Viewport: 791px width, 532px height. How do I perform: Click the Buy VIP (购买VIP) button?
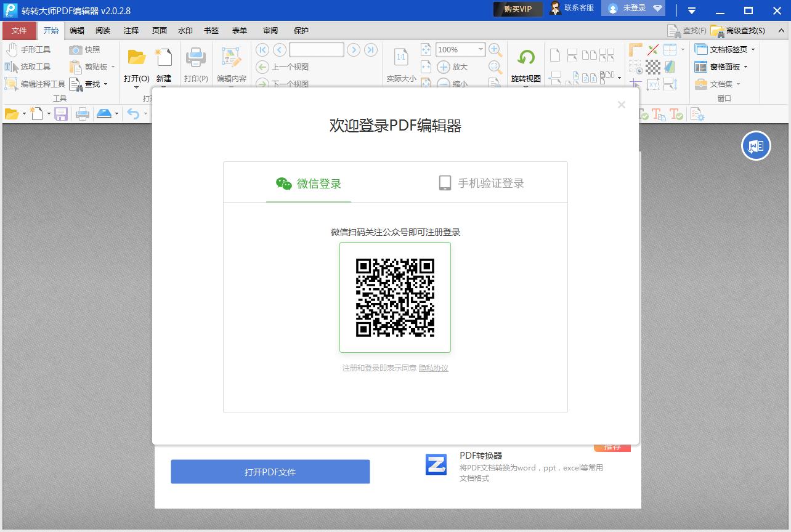click(518, 9)
